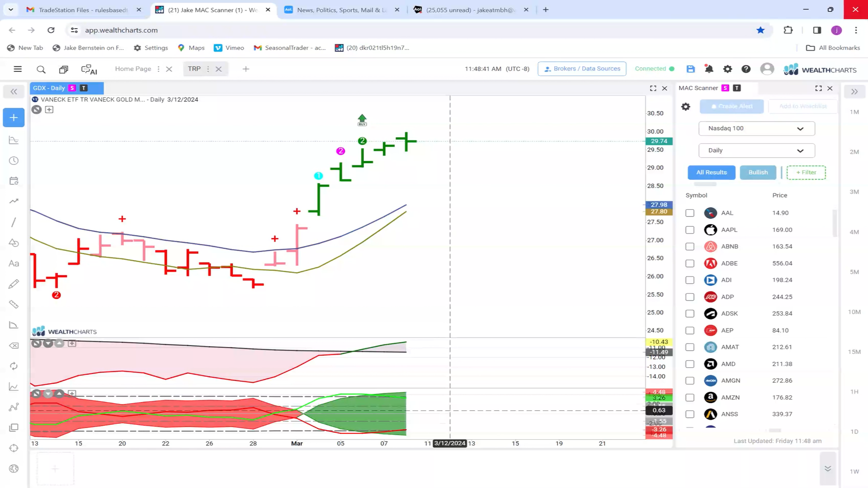Reload the browser page
The height and width of the screenshot is (488, 868).
51,30
